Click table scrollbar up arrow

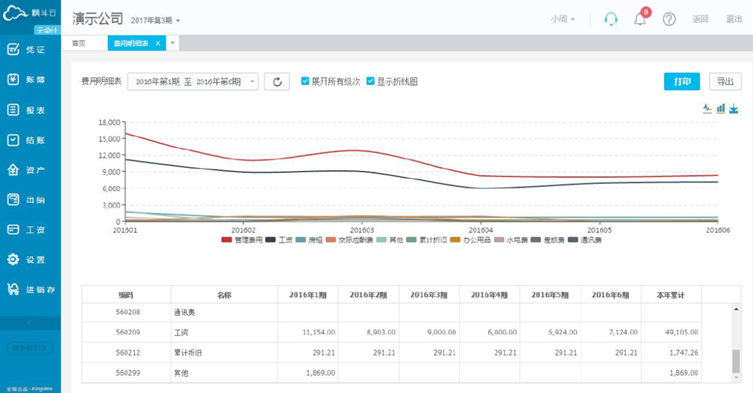pos(736,309)
